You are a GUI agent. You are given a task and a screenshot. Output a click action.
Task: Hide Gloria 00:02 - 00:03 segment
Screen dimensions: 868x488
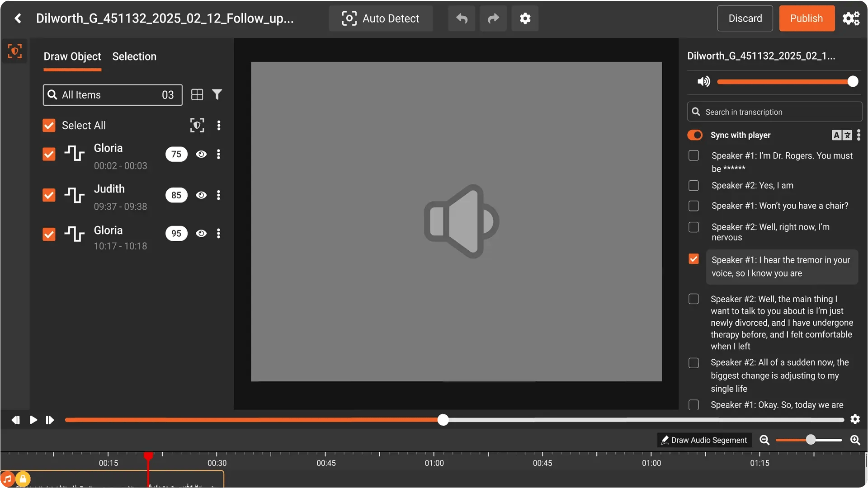pos(201,154)
